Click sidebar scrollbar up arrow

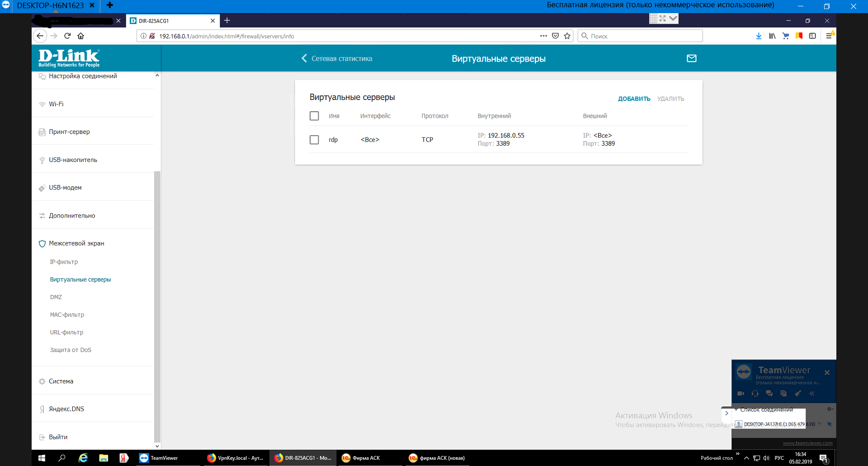tap(157, 75)
